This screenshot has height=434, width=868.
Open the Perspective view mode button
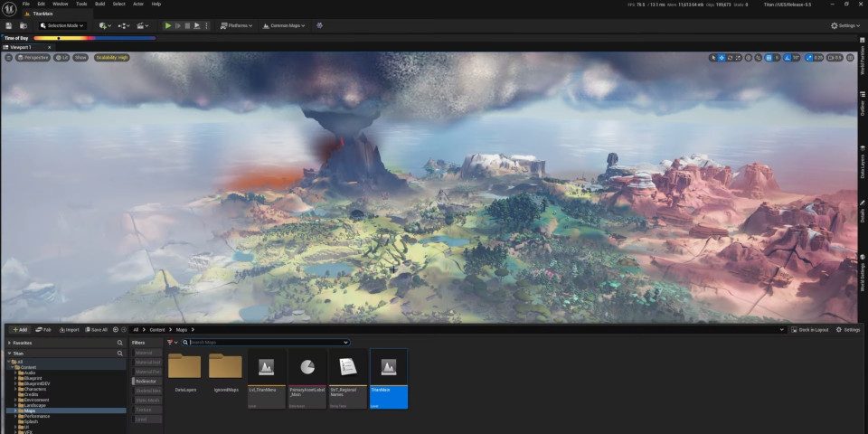click(33, 58)
